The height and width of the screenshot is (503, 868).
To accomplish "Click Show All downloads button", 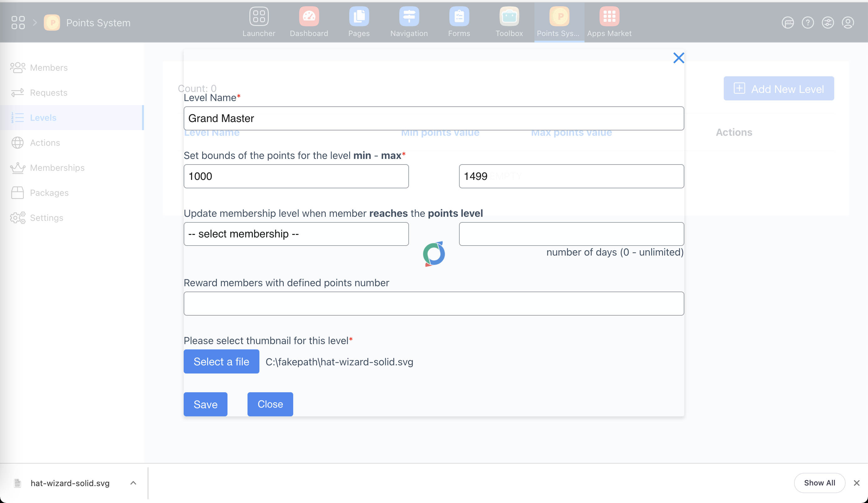I will [819, 483].
